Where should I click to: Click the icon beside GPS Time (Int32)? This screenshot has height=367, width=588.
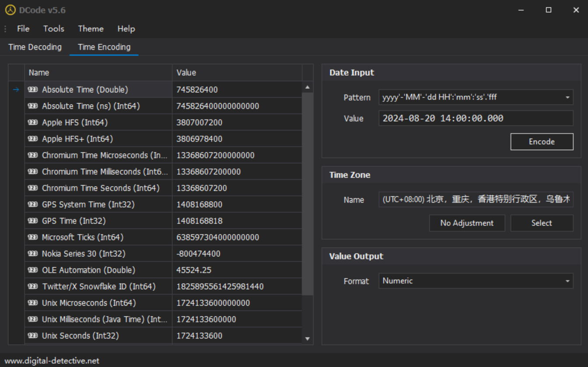coord(33,221)
